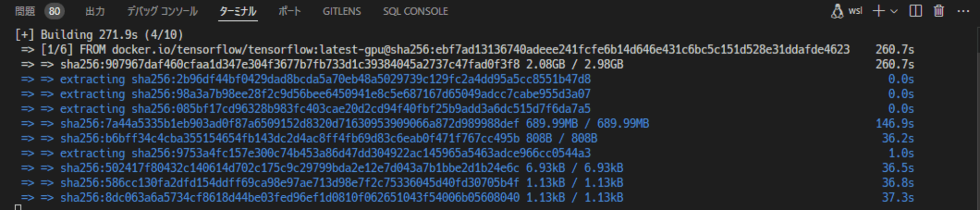Select the wsl terminal profile label

(855, 11)
